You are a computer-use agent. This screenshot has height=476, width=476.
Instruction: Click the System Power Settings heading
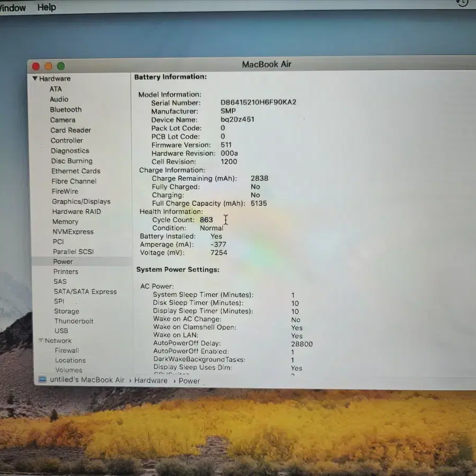178,270
